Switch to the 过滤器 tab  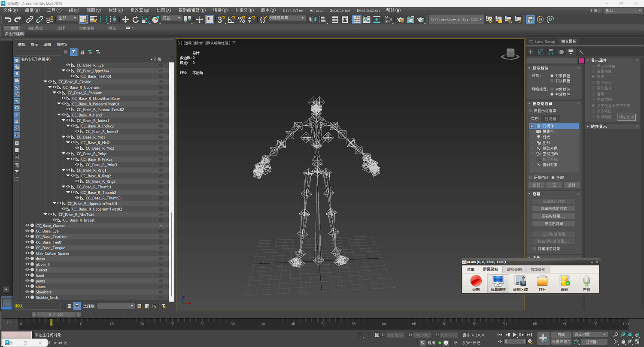pyautogui.click(x=550, y=119)
